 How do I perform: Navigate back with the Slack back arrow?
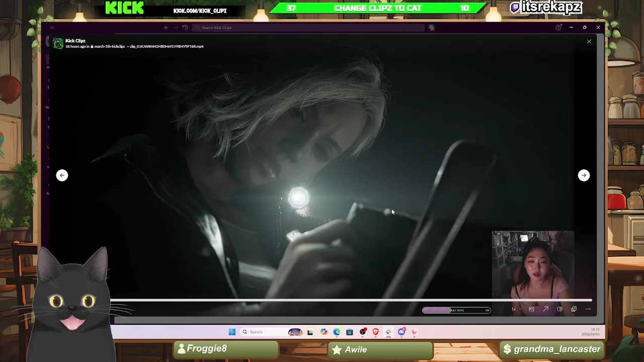(x=167, y=28)
